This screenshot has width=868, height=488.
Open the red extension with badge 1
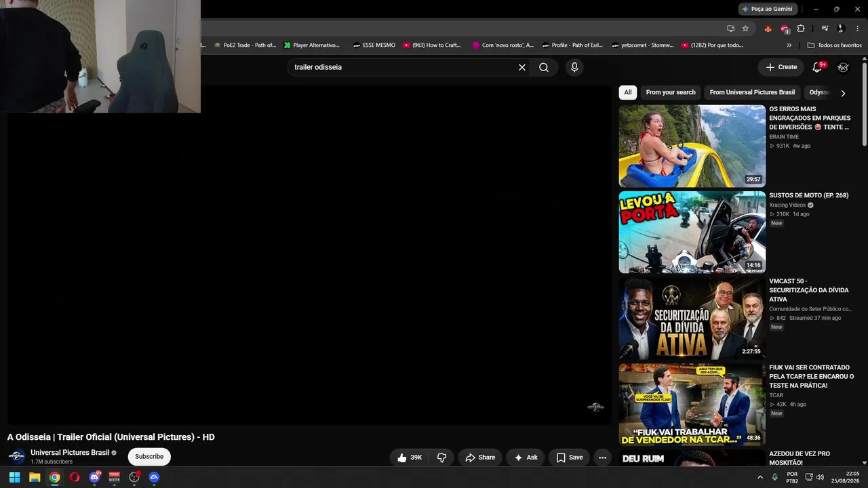[x=785, y=28]
